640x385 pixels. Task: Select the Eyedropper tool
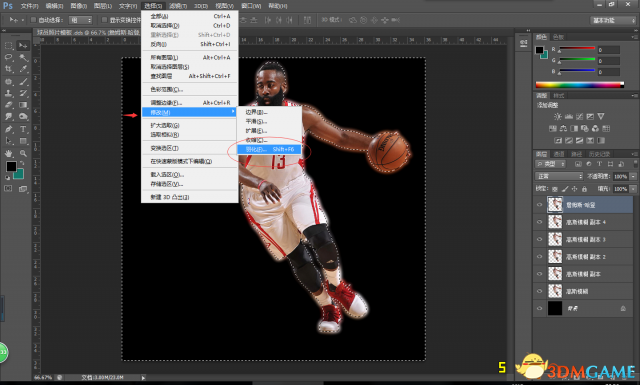(23, 69)
